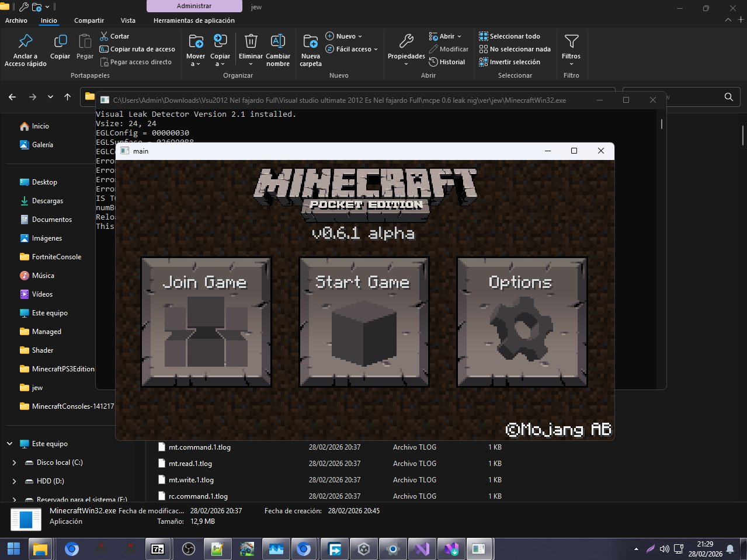
Task: Go forward with the Explorer forward arrow
Action: [x=32, y=97]
